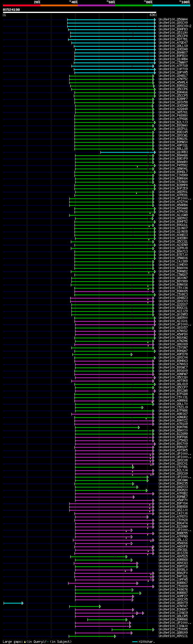Click the cyan ~100% identity legend segment
This screenshot has width=193, height=644.
pyautogui.click(x=171, y=5)
